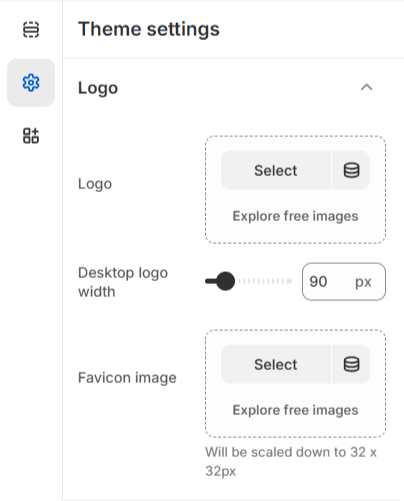
Task: Click the Desktop logo width slider handle
Action: 225,281
